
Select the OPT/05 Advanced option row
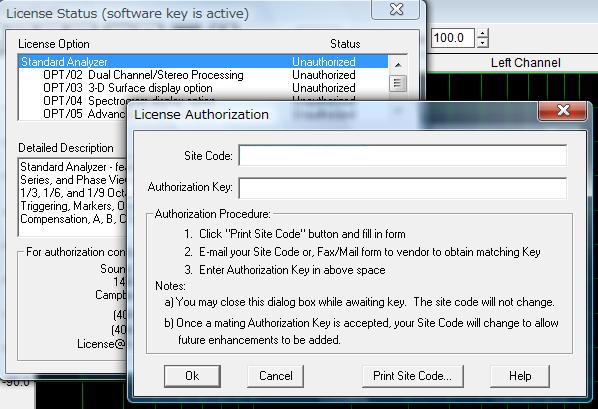[x=72, y=114]
